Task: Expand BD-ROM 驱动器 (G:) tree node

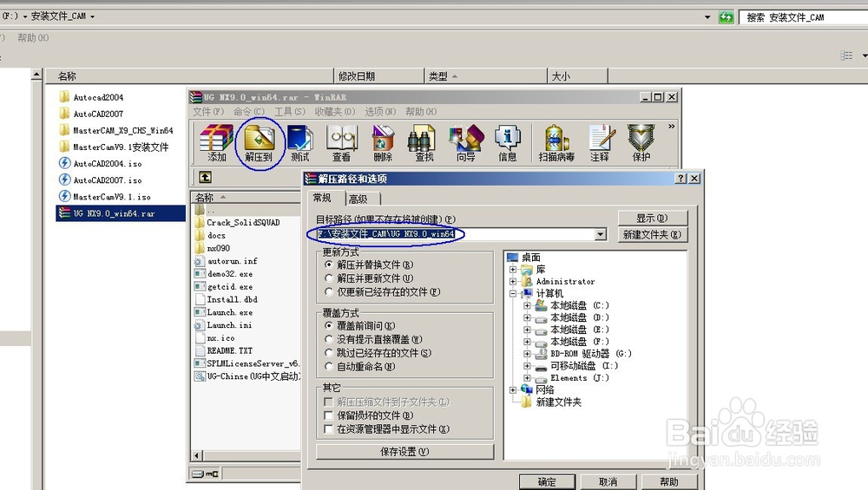Action: (x=527, y=354)
